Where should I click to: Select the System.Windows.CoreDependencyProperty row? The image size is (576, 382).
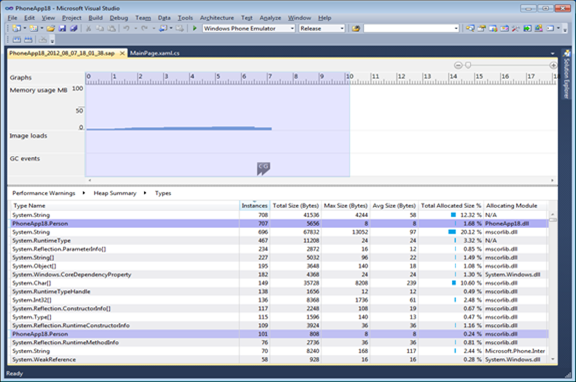(x=279, y=274)
